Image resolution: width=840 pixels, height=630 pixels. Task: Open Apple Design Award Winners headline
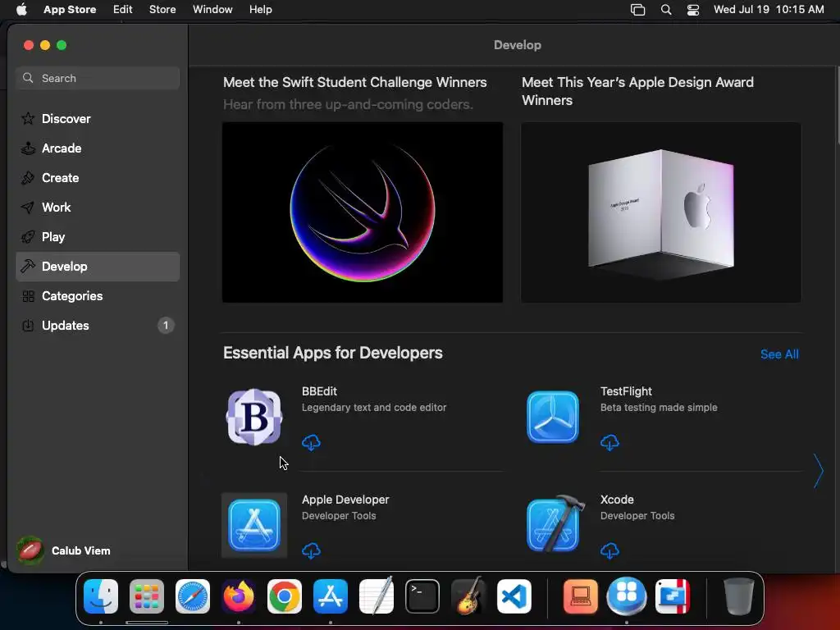(x=637, y=91)
